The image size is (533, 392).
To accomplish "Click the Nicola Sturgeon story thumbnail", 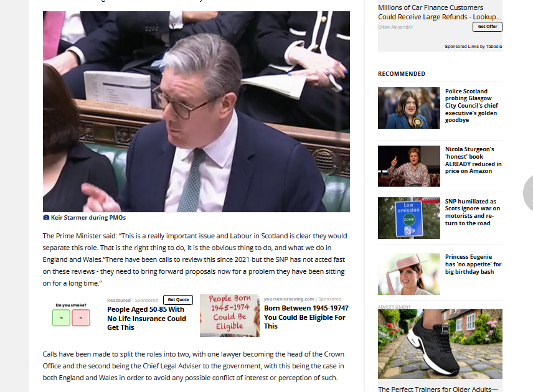I will 409,166.
